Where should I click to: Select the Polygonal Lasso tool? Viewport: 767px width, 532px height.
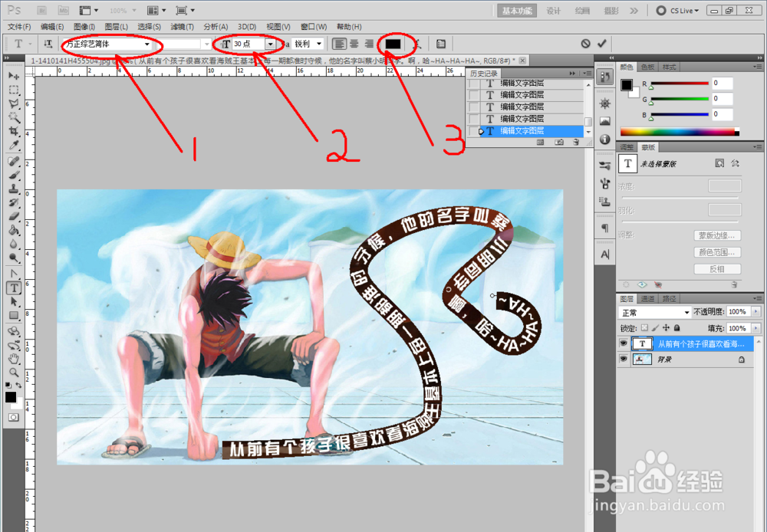(x=14, y=103)
